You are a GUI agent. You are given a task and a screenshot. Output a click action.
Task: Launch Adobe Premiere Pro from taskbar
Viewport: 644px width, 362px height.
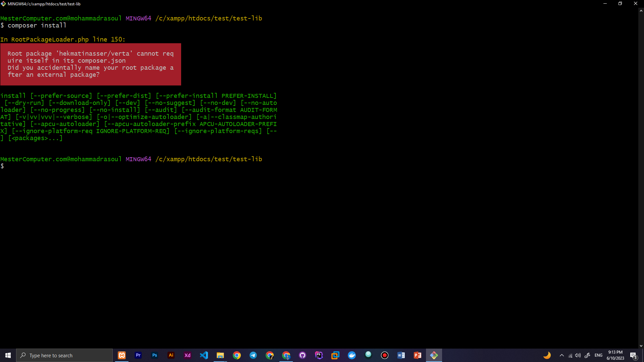(x=138, y=355)
